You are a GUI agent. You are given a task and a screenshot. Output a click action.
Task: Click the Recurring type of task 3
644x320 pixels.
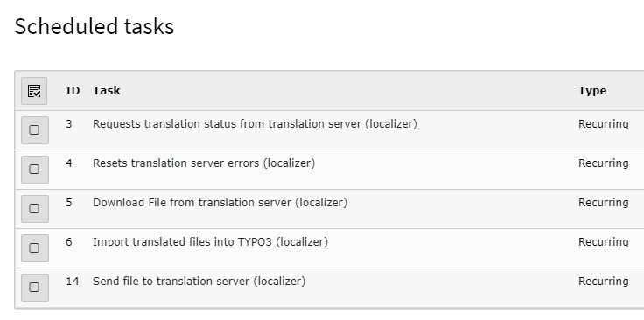pyautogui.click(x=604, y=124)
